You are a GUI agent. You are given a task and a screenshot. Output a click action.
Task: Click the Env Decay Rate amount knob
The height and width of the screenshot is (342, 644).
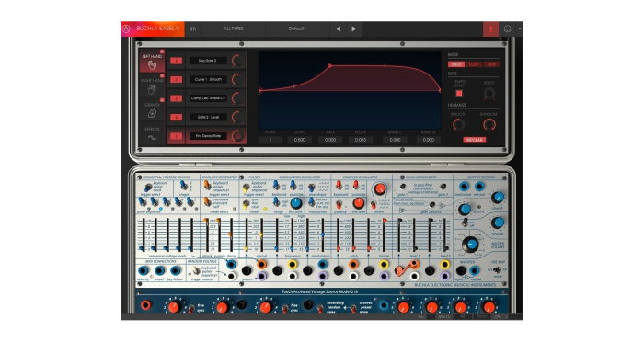[x=237, y=136]
